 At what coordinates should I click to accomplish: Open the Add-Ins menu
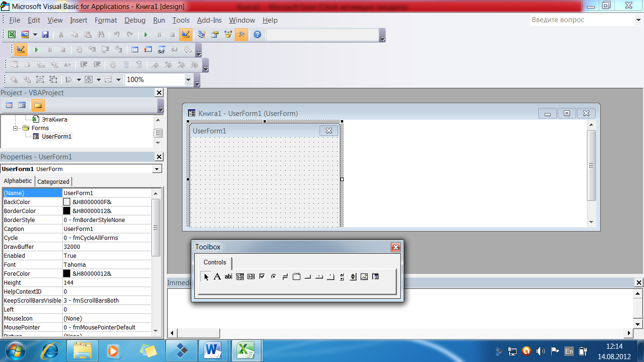point(209,20)
